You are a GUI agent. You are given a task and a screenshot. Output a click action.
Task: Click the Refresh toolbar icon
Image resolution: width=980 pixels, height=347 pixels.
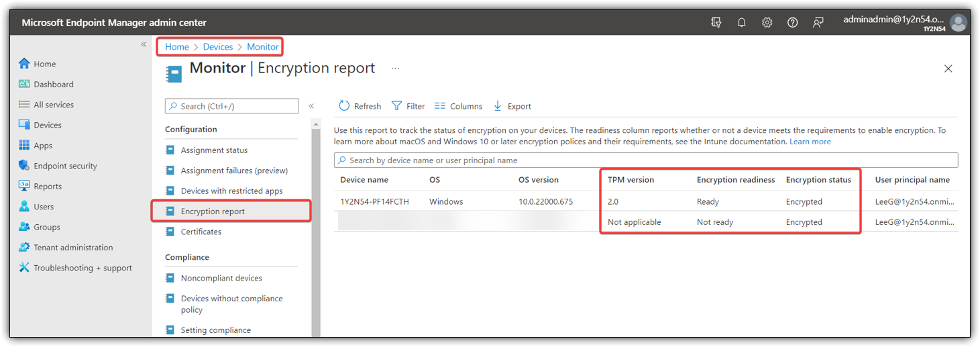344,106
